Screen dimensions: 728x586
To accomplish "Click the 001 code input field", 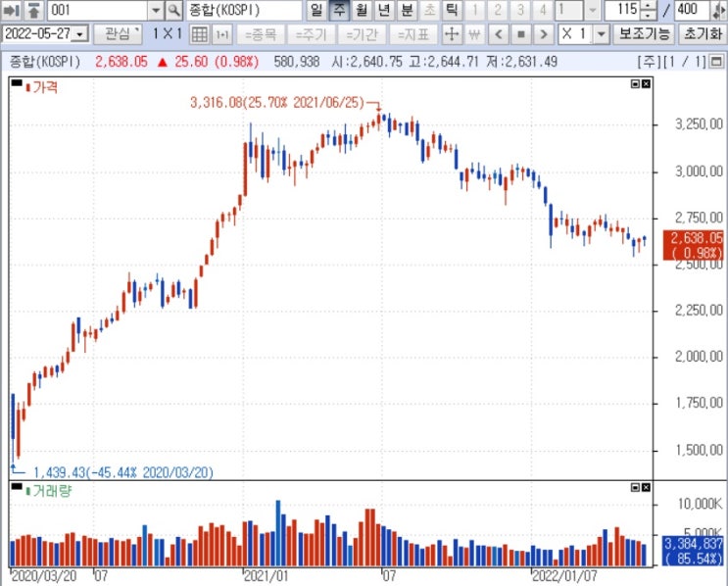I will (x=98, y=10).
